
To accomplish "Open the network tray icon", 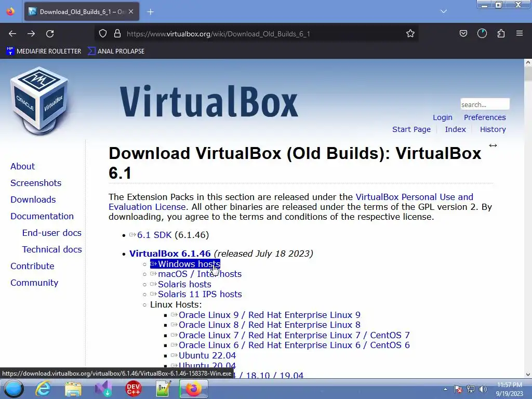I will click(471, 389).
